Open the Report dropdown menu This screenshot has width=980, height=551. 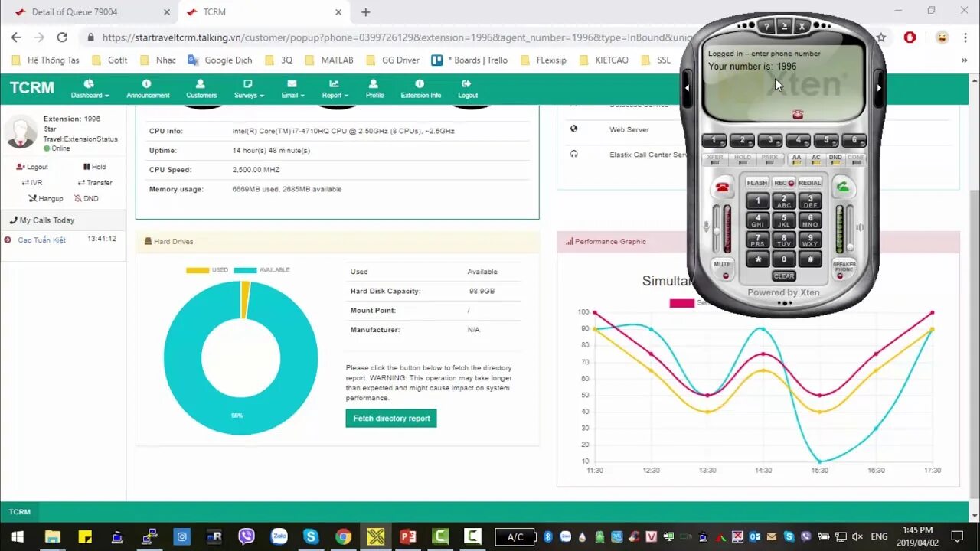(x=335, y=89)
